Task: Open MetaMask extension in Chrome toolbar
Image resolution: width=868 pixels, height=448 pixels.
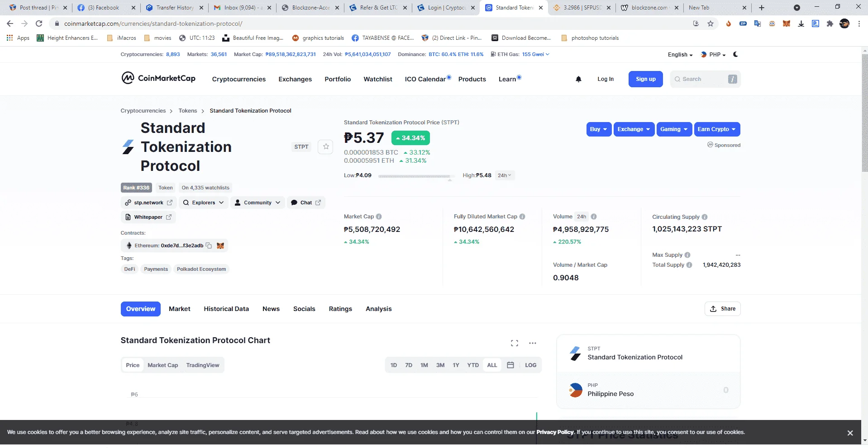Action: [x=787, y=24]
